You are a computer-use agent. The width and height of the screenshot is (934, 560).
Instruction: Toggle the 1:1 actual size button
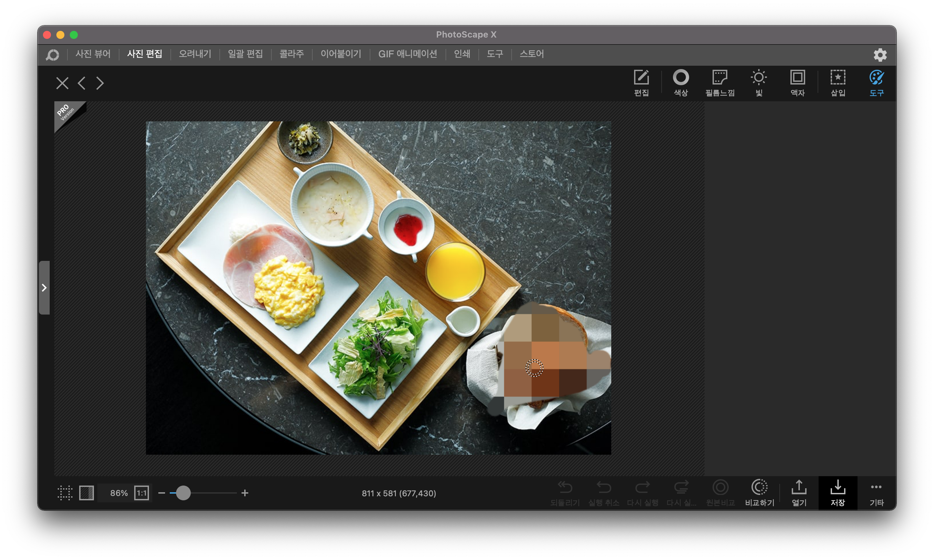point(142,493)
